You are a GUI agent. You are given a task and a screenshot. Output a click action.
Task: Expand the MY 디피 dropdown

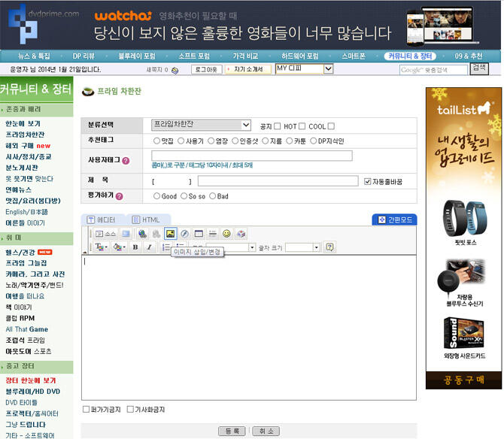[x=304, y=68]
